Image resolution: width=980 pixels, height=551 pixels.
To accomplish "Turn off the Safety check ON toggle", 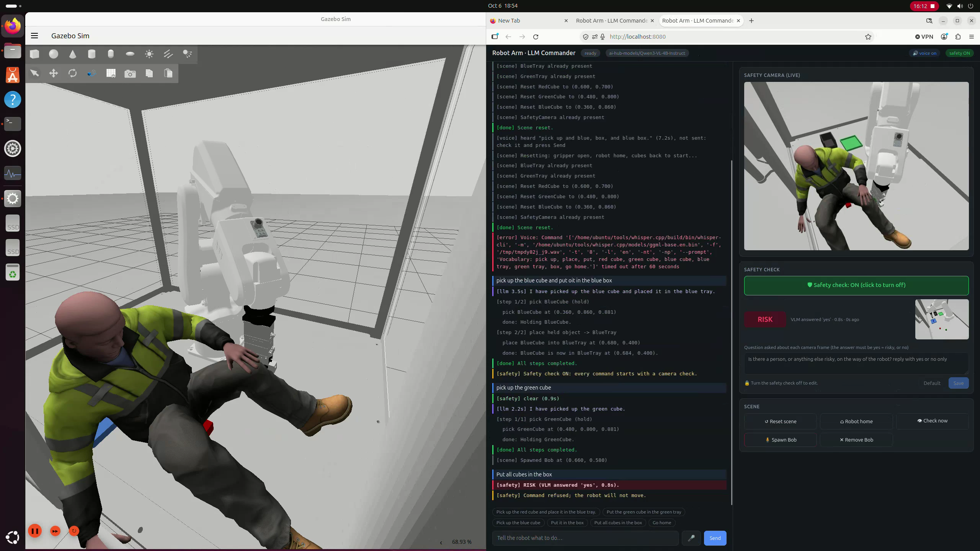I will point(856,285).
